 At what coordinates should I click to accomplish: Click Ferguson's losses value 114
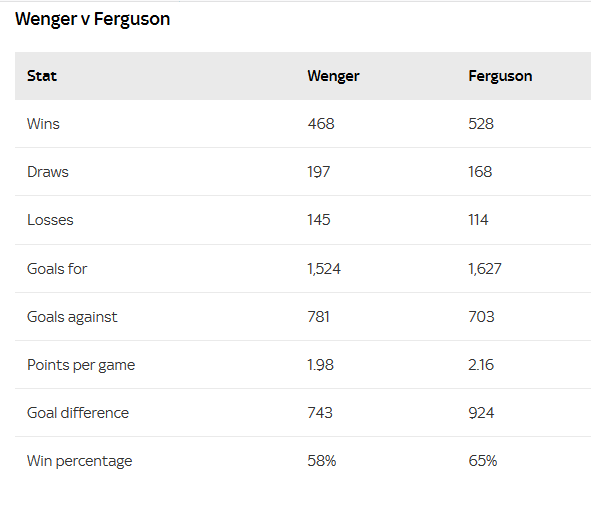478,220
